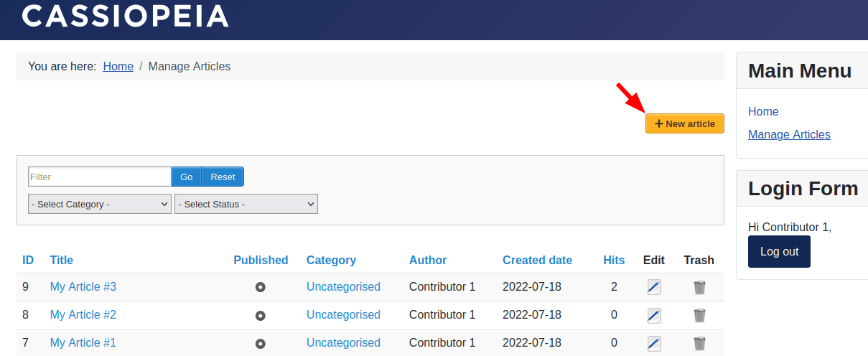Create a New article
Viewport: 868px width, 356px height.
tap(685, 123)
